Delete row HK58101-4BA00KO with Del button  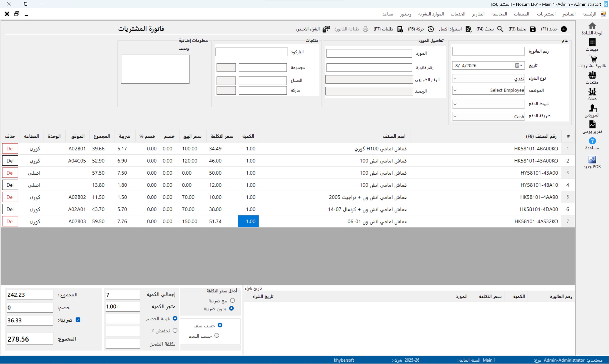pos(10,149)
